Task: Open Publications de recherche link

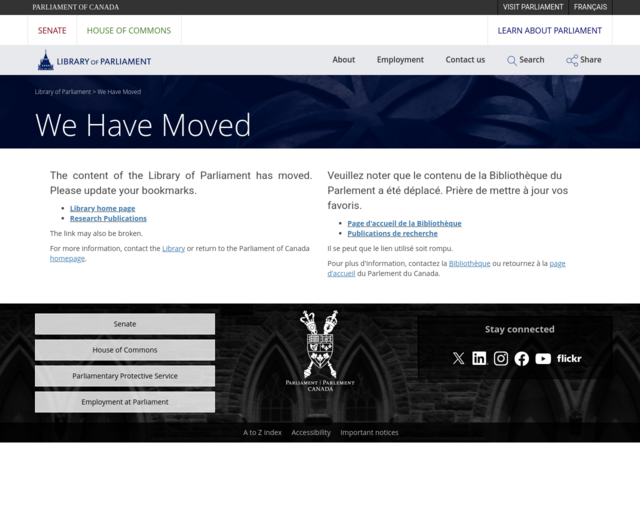Action: click(x=392, y=234)
